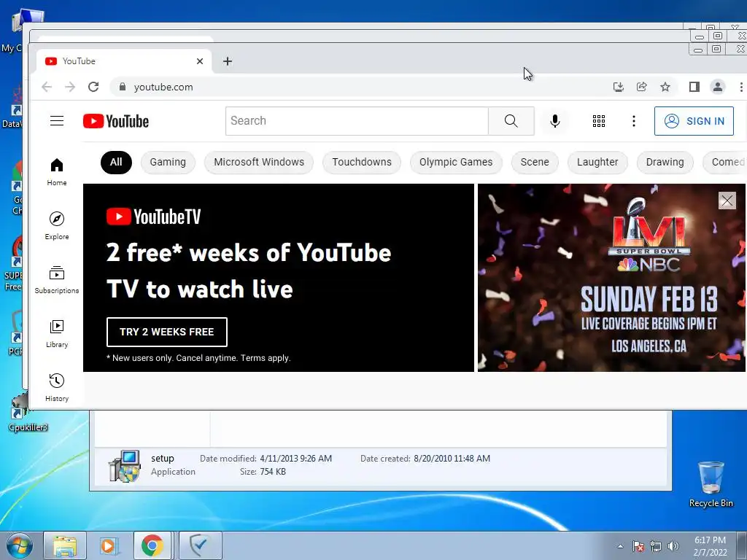Image resolution: width=747 pixels, height=560 pixels.
Task: Open the Windows Start button
Action: [x=20, y=545]
